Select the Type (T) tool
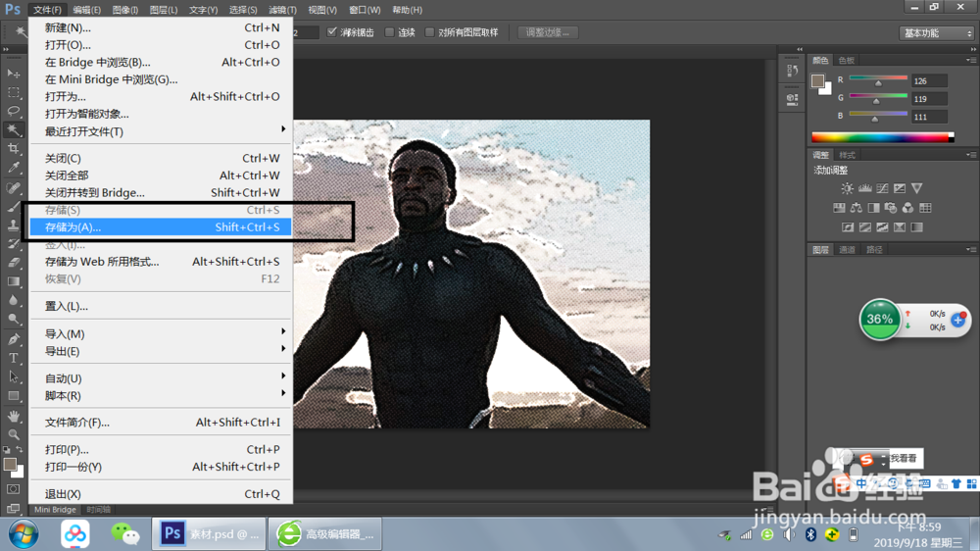 click(x=13, y=359)
